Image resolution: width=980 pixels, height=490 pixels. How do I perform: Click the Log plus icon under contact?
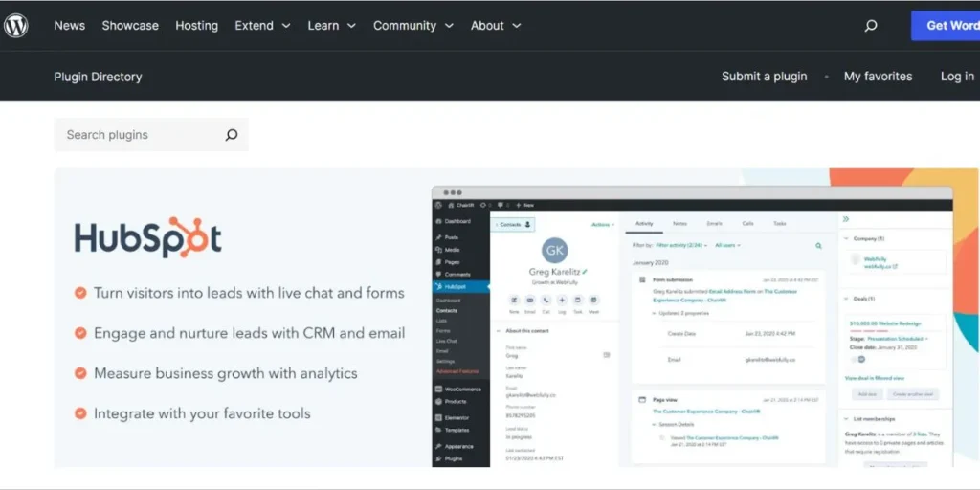pos(562,300)
